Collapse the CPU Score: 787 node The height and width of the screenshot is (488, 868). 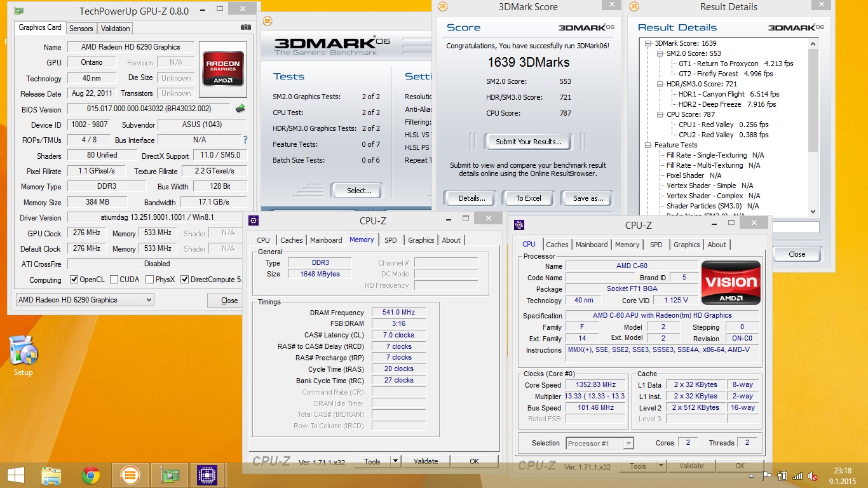point(660,114)
